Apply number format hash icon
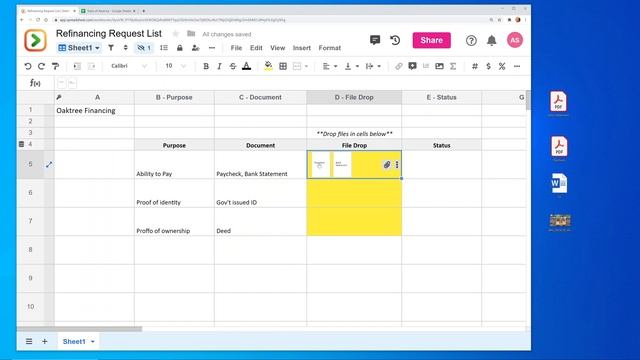Image resolution: width=640 pixels, height=360 pixels. point(475,66)
